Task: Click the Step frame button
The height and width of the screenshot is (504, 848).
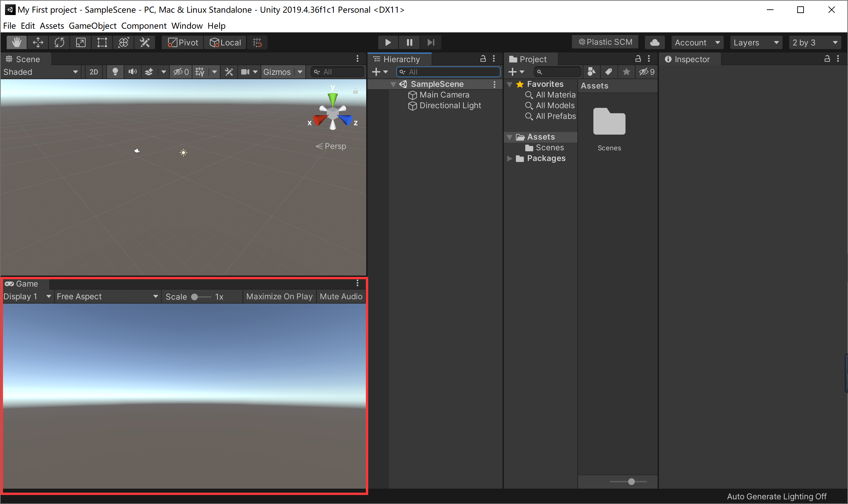Action: point(431,42)
